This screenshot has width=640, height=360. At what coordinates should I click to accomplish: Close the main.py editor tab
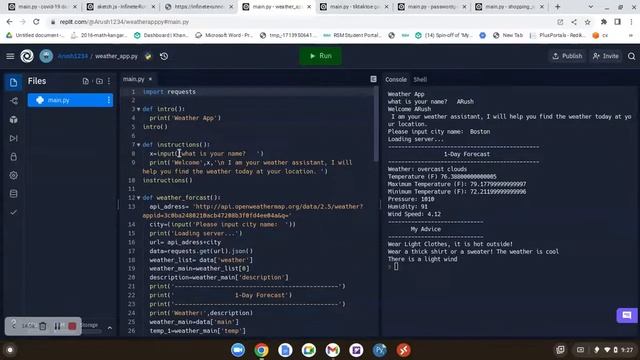(x=150, y=79)
